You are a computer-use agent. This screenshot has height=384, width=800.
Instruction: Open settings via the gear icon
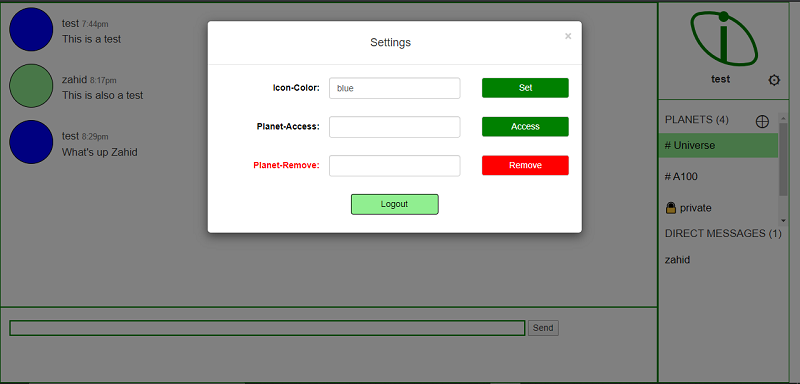[774, 80]
